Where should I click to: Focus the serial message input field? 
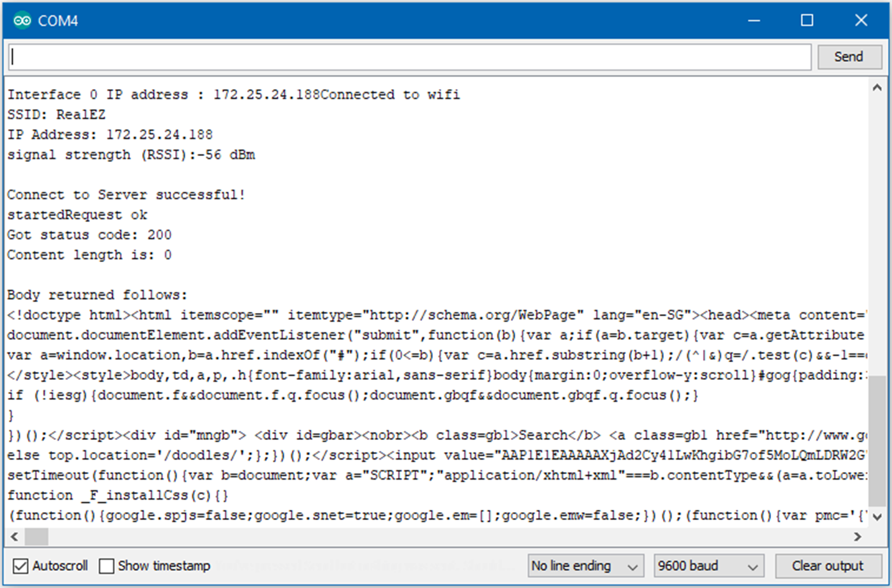(409, 57)
